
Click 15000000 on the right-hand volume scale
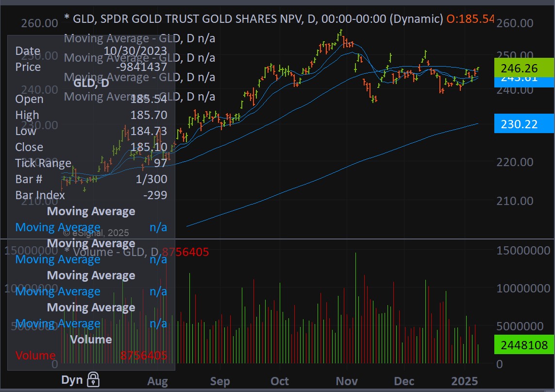tap(523, 250)
